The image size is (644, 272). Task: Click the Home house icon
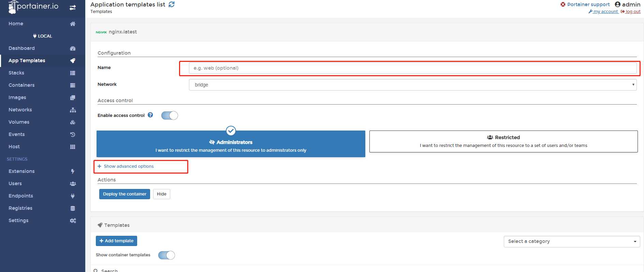point(73,24)
